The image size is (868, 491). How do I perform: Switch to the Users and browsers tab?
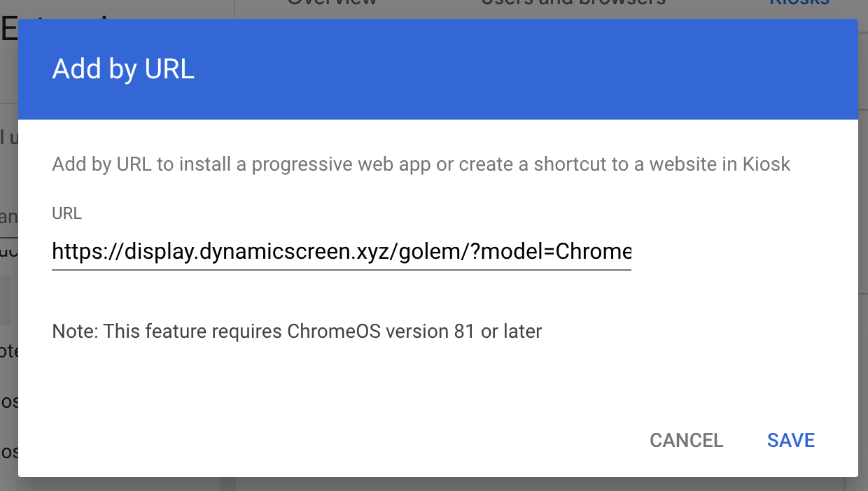(x=574, y=4)
